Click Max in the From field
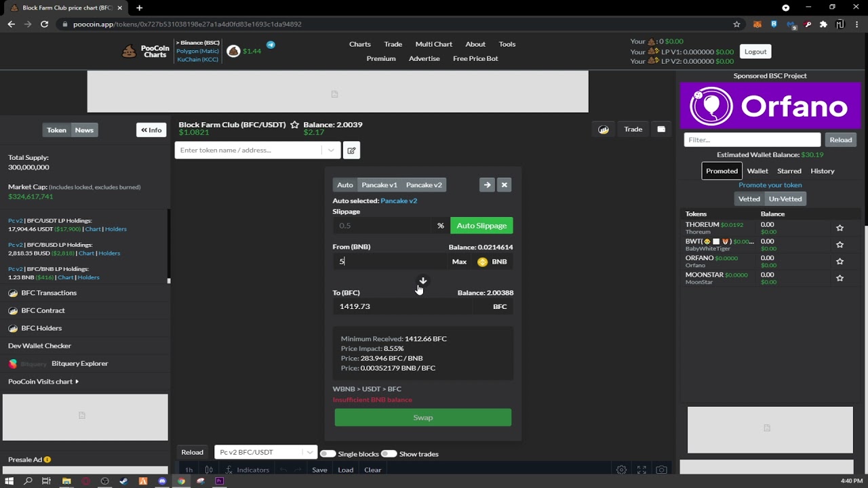 (x=459, y=262)
